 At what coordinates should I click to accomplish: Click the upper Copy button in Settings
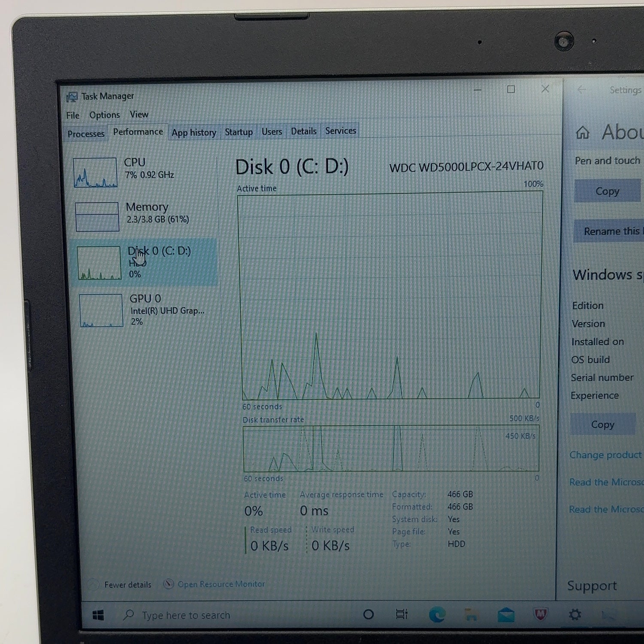click(608, 191)
